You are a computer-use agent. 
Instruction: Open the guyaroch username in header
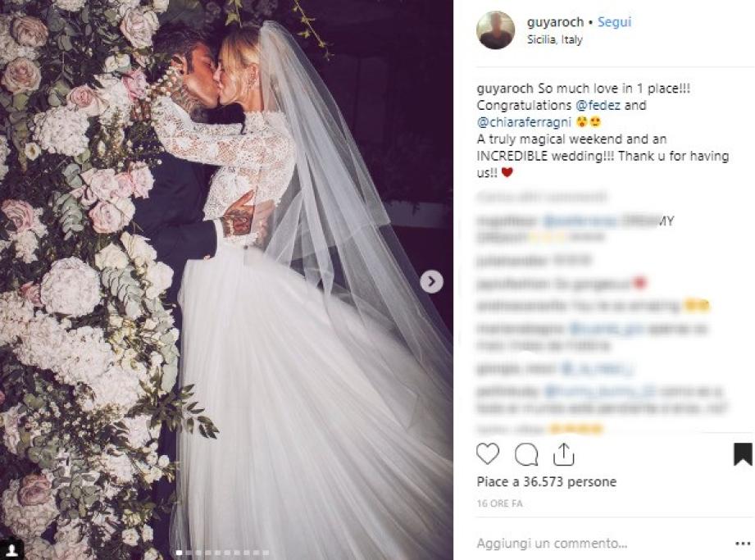(x=555, y=22)
